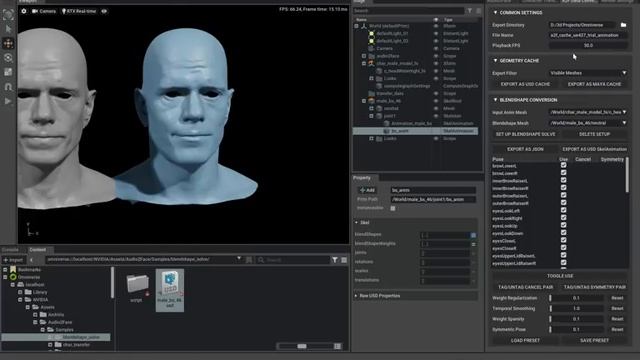The image size is (640, 360).
Task: Toggle visibility of male_bs_46 SkelRoot
Action: 436,101
